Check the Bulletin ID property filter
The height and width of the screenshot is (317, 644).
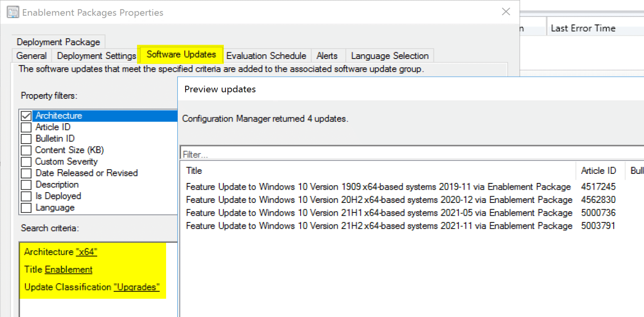26,139
